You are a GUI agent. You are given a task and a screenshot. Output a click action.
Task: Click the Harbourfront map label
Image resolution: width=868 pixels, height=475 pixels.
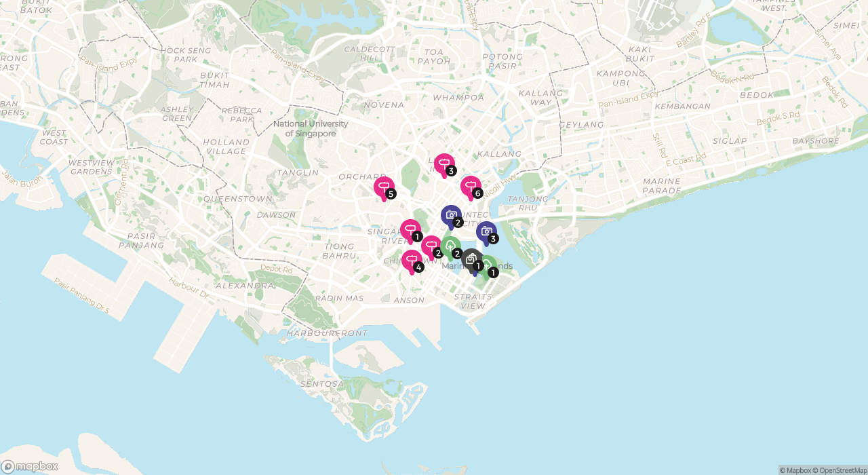pyautogui.click(x=327, y=333)
